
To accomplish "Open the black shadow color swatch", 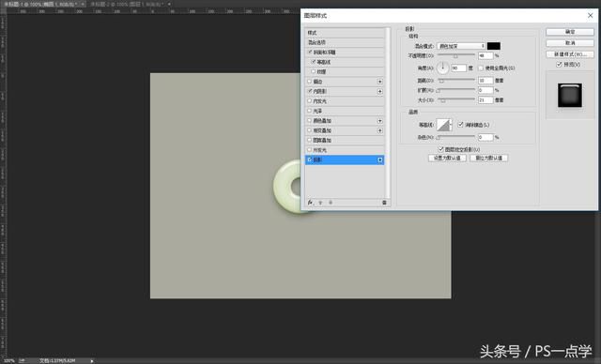I will [494, 46].
